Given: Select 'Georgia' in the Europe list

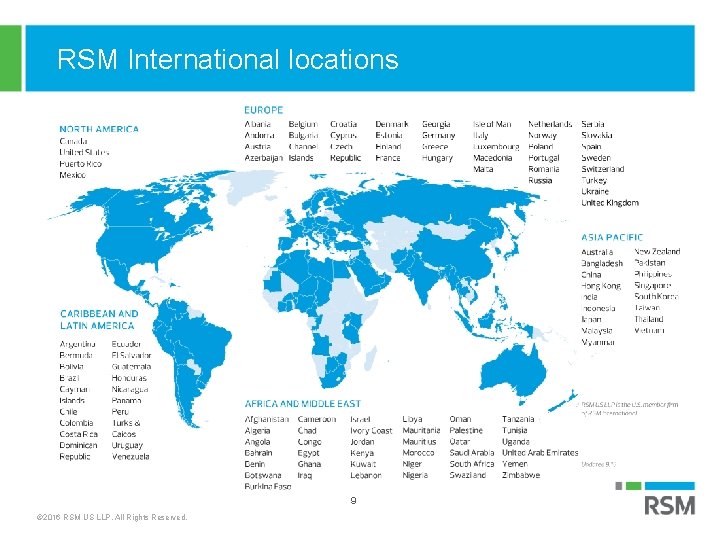Looking at the screenshot, I should (436, 124).
